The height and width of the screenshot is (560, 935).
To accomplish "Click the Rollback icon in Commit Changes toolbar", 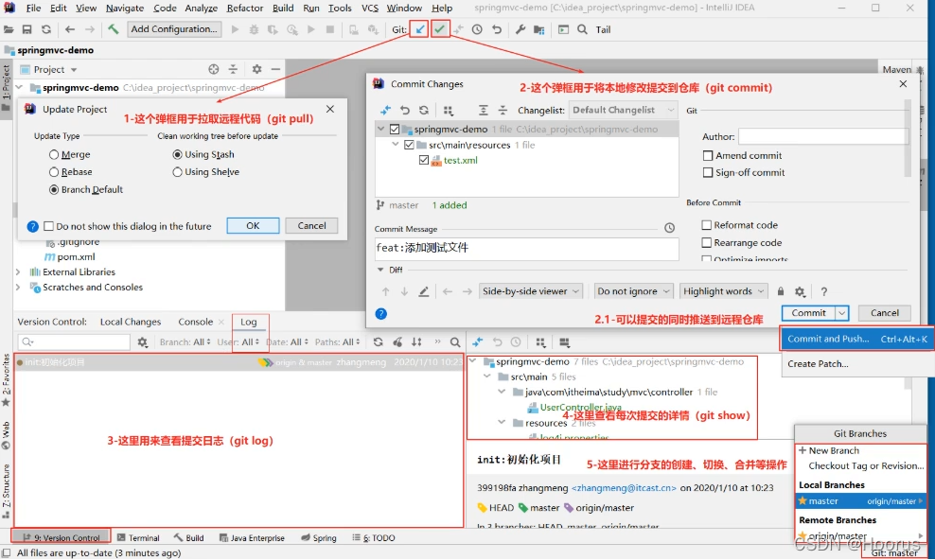I will pyautogui.click(x=405, y=111).
